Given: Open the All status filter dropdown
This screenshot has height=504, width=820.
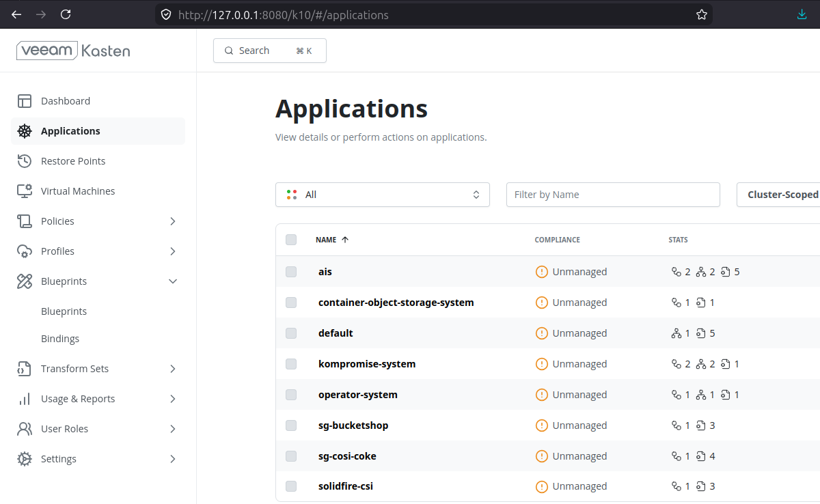Looking at the screenshot, I should (x=383, y=195).
